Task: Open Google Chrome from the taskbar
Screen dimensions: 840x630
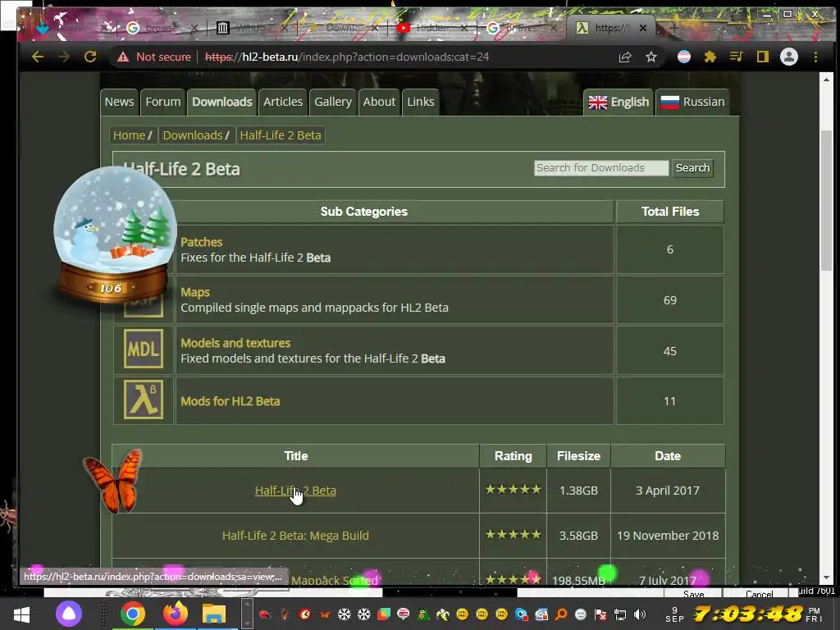Action: [x=132, y=614]
